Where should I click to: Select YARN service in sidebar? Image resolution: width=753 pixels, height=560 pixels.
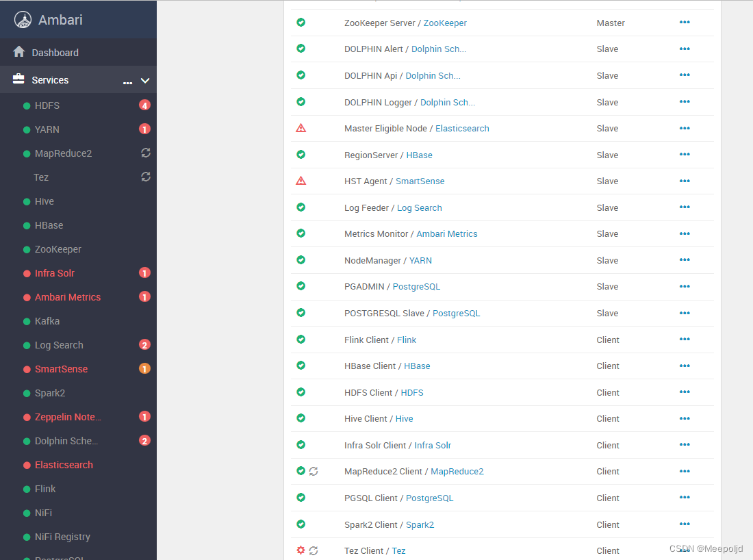[x=47, y=129]
